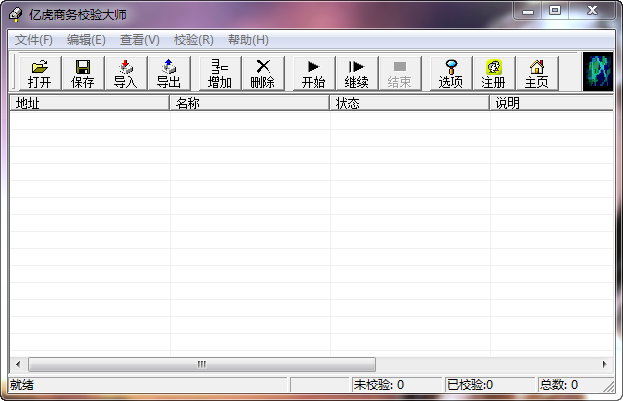Start verification with the 开始 play icon

coord(314,74)
